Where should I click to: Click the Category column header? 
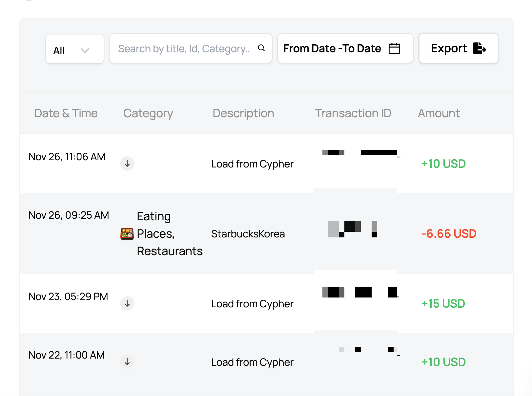[148, 113]
